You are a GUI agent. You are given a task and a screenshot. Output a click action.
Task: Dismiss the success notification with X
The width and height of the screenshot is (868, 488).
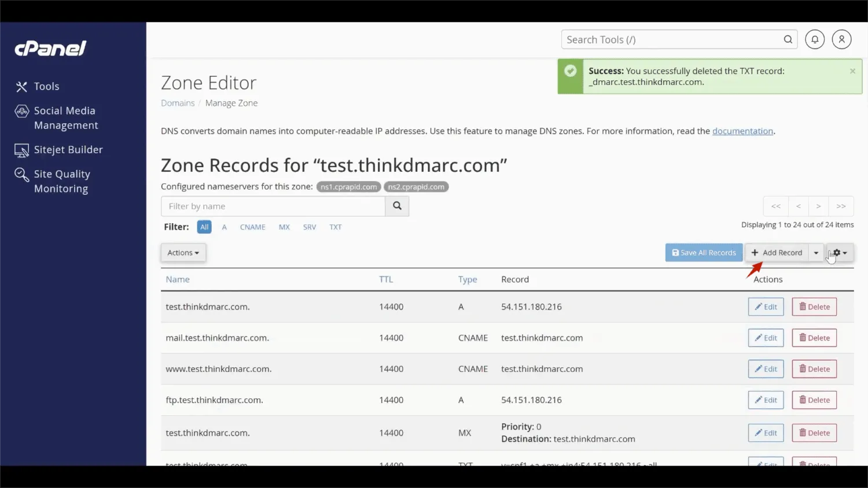tap(852, 71)
